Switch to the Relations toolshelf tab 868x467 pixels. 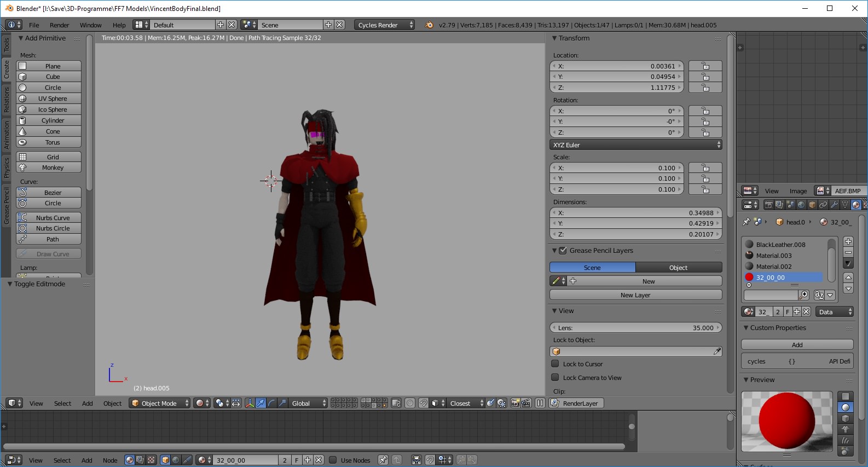click(7, 100)
